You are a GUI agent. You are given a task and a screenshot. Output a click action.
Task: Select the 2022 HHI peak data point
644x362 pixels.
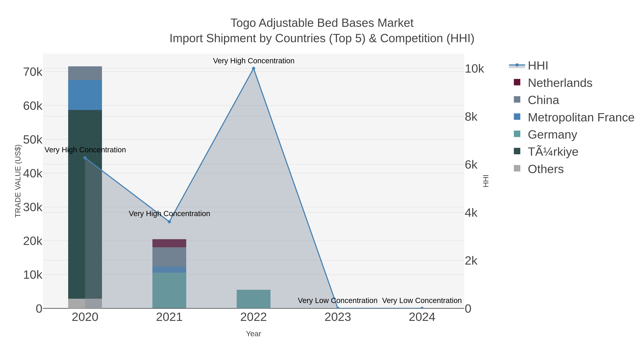(253, 68)
